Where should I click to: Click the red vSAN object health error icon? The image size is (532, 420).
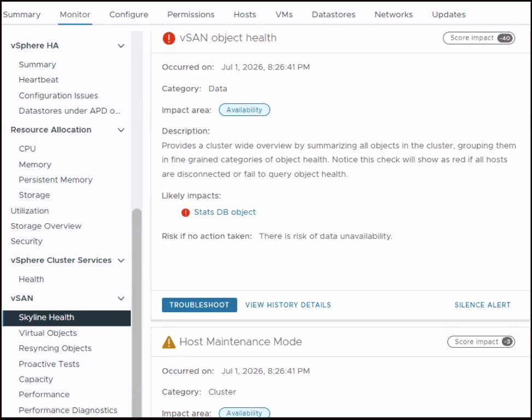pos(168,38)
